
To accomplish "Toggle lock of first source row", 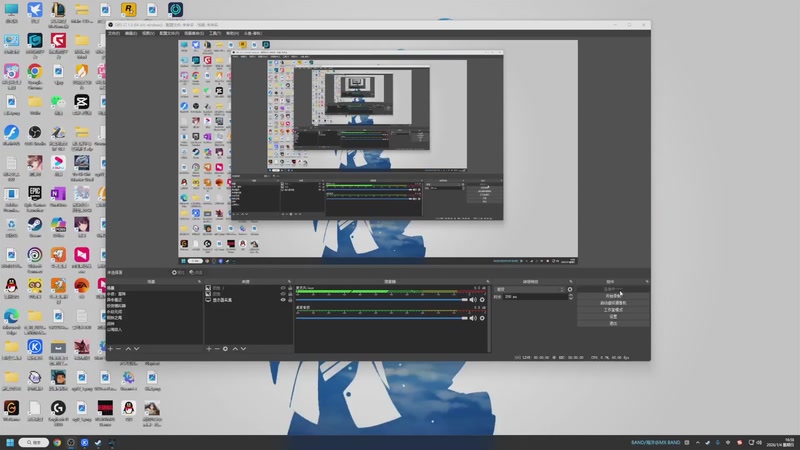I will pyautogui.click(x=290, y=288).
